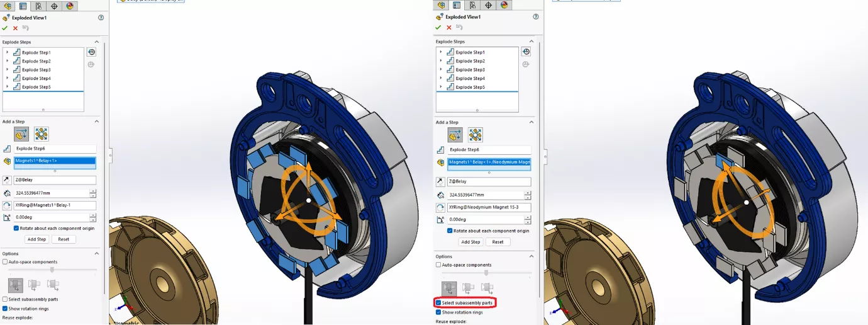Screen dimensions: 868x325
Task: Click Add Step button in left panel
Action: [x=36, y=239]
